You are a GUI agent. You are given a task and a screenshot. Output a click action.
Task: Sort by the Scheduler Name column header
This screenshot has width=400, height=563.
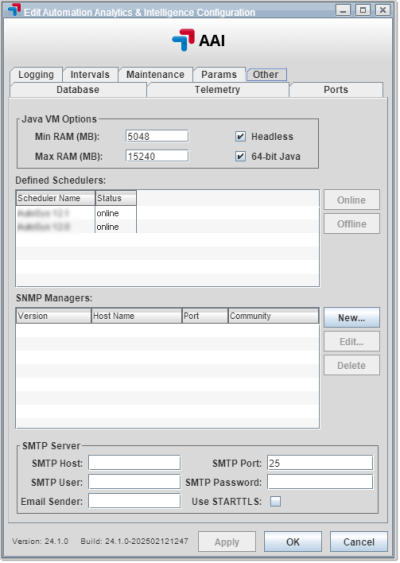(x=56, y=198)
